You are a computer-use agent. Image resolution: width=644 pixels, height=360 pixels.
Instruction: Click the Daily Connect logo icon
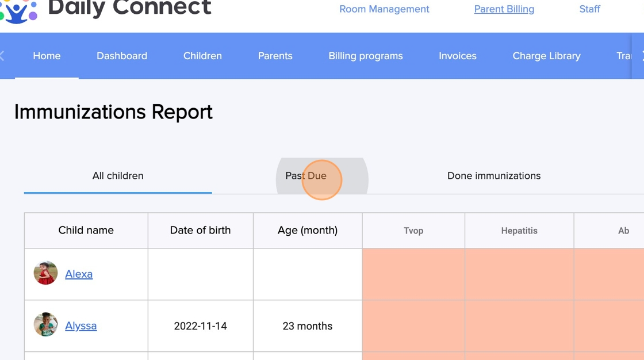pos(18,12)
